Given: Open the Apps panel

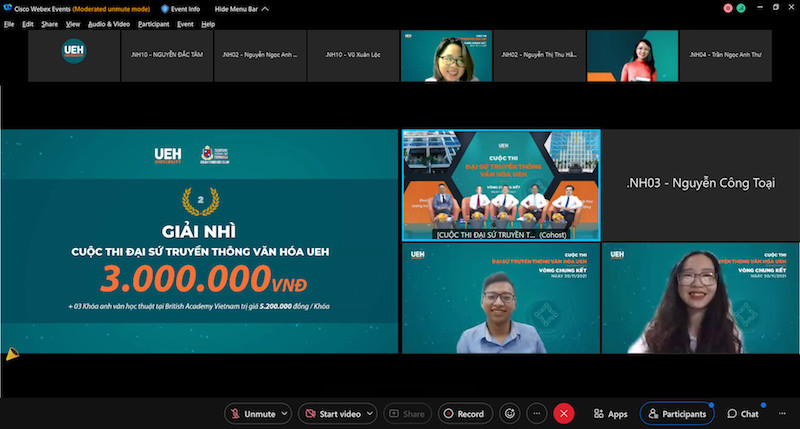Looking at the screenshot, I should [x=610, y=413].
